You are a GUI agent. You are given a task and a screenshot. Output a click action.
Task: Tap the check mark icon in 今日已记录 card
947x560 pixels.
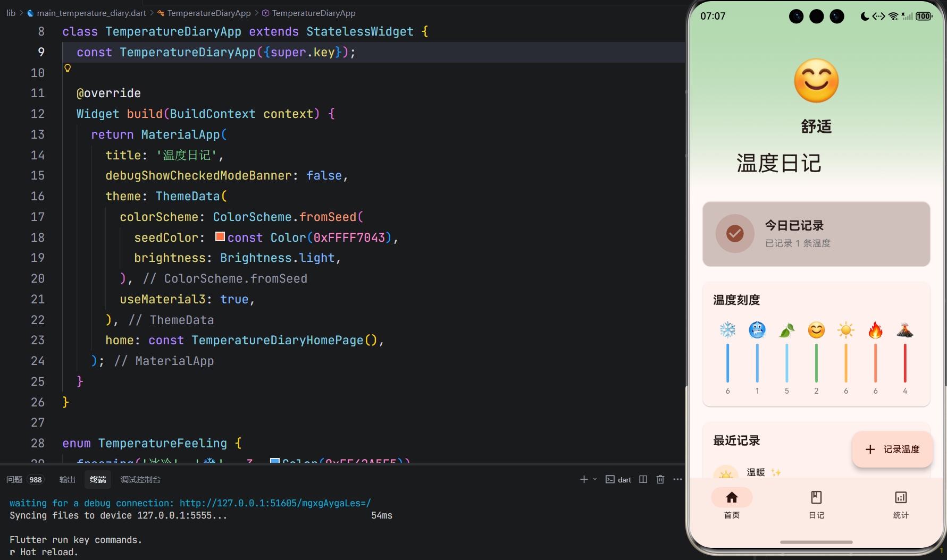click(735, 233)
